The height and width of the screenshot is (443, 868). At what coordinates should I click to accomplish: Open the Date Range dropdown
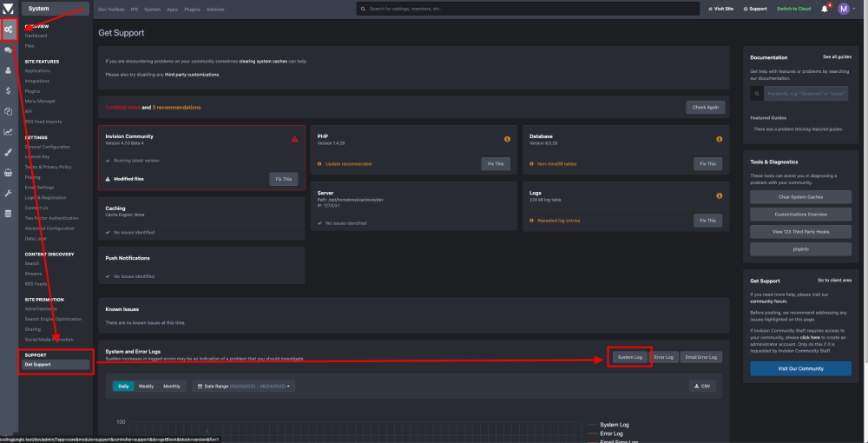[x=243, y=386]
